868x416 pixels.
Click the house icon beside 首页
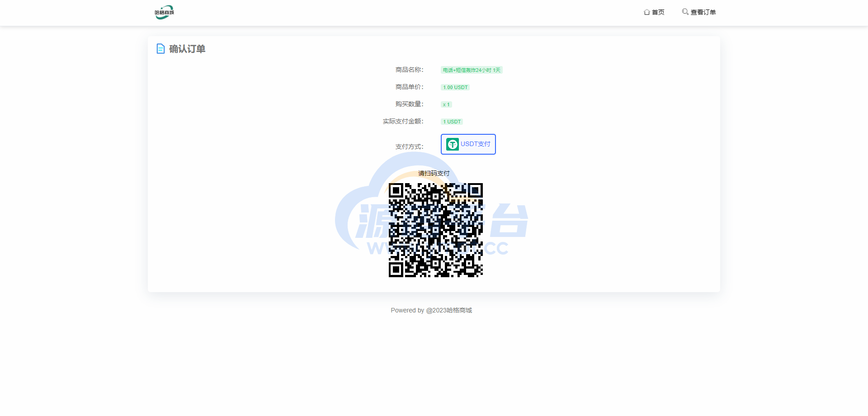(x=646, y=12)
